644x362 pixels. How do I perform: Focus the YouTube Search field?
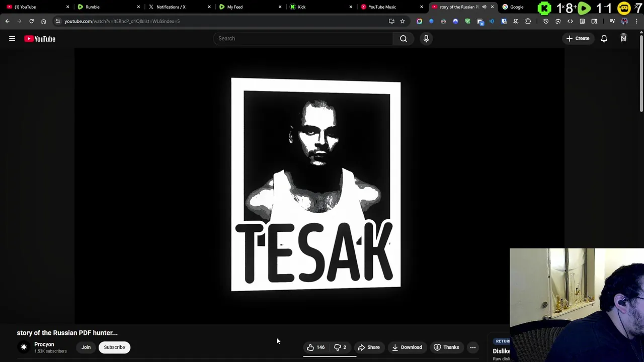[x=303, y=38]
